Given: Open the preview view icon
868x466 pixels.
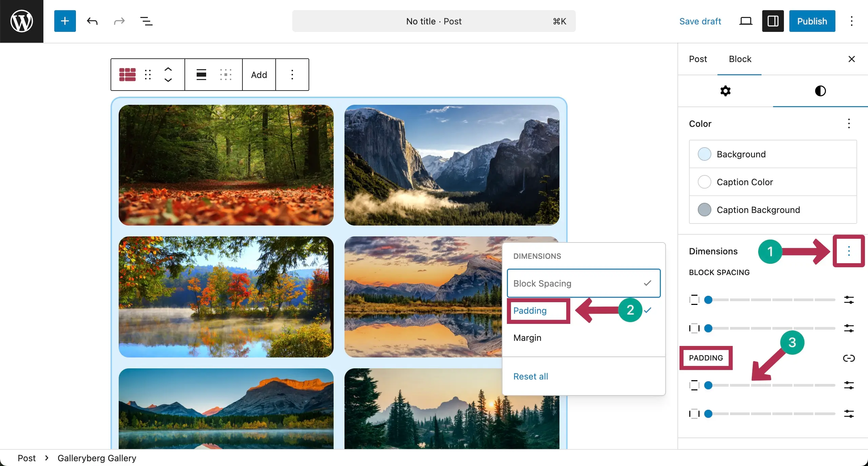Looking at the screenshot, I should click(x=746, y=21).
